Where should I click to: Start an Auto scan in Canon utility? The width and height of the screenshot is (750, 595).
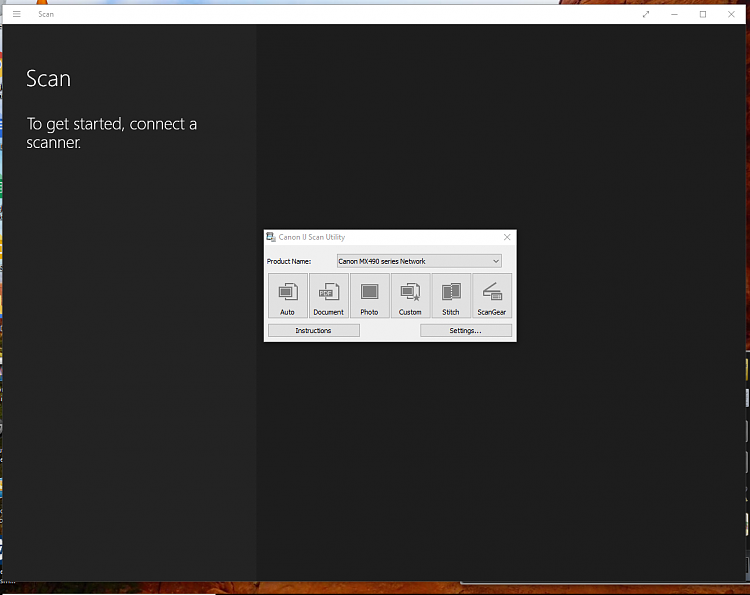pyautogui.click(x=288, y=295)
